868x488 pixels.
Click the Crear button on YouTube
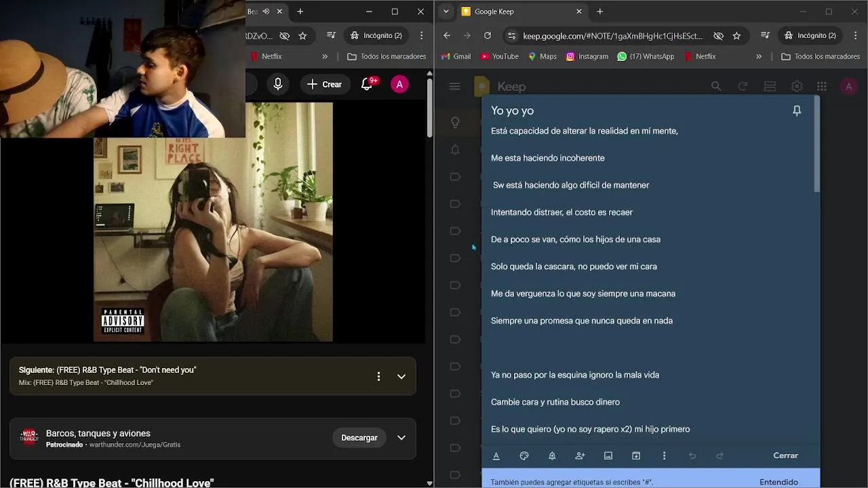coord(325,84)
